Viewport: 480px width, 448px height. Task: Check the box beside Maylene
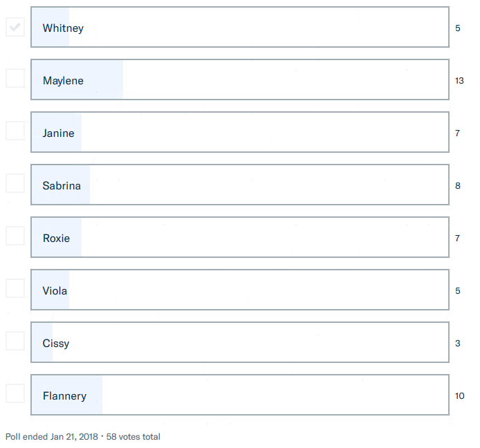pyautogui.click(x=15, y=80)
